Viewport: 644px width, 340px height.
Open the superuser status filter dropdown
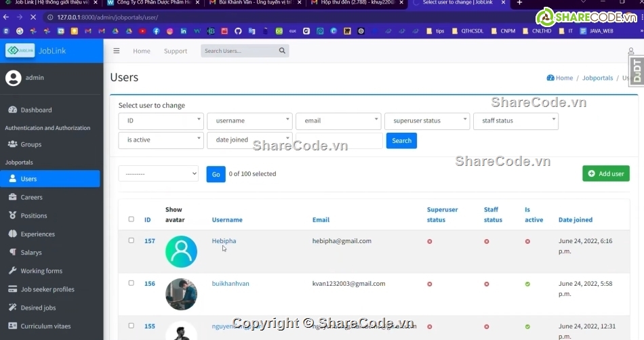pyautogui.click(x=427, y=121)
